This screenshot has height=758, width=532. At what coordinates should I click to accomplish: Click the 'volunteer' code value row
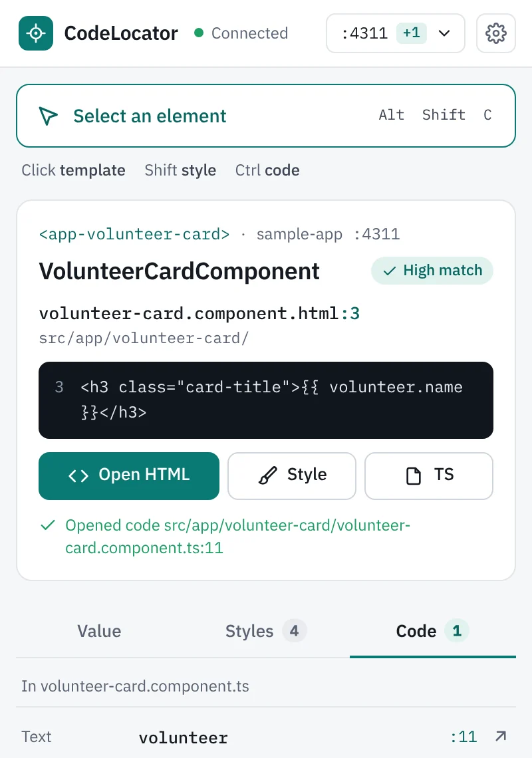pyautogui.click(x=266, y=737)
